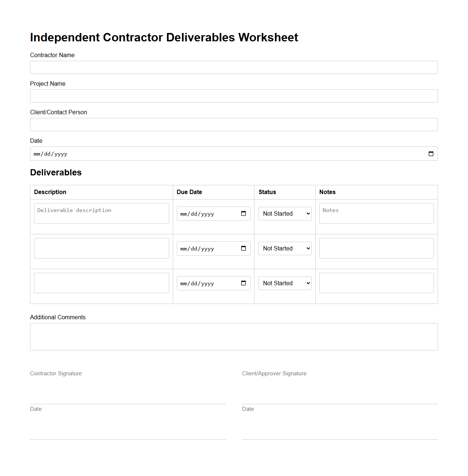Click the Client/Contact Person field
This screenshot has height=476, width=468.
pos(234,124)
